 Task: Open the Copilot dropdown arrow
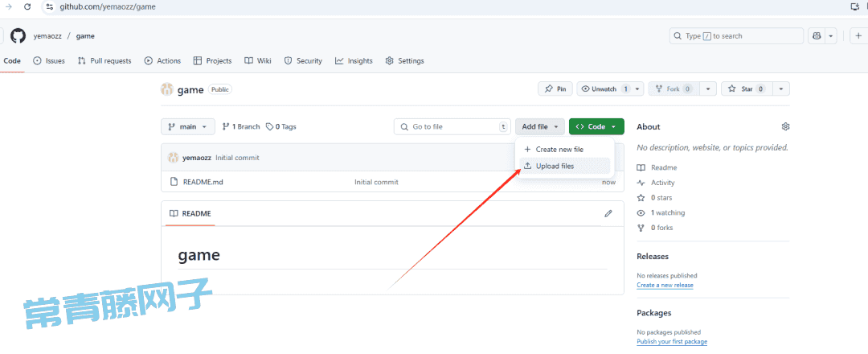[x=830, y=36]
